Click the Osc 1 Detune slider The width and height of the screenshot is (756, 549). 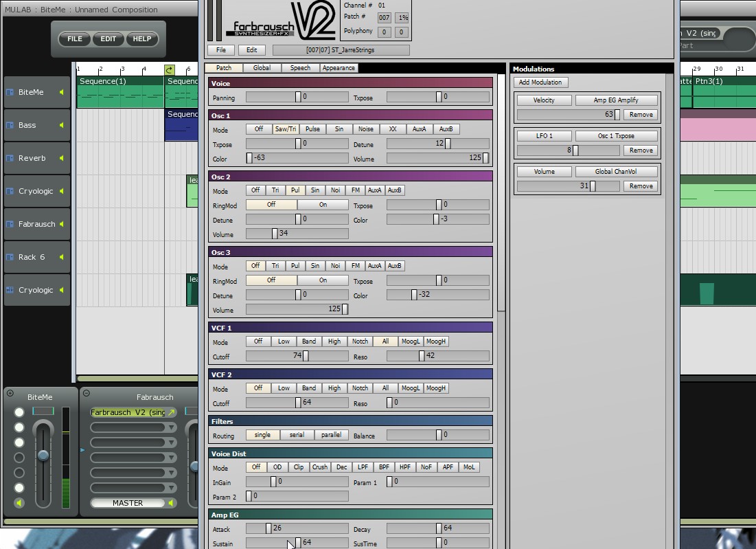click(438, 144)
